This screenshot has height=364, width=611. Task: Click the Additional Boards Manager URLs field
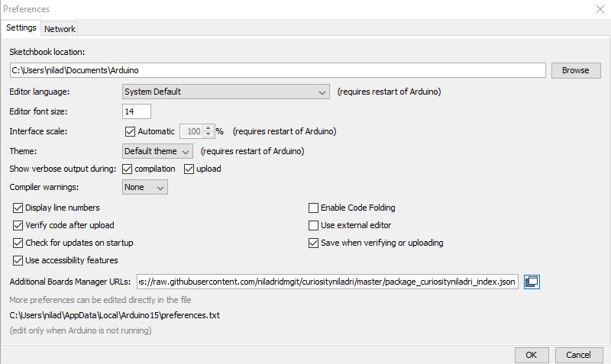(328, 282)
